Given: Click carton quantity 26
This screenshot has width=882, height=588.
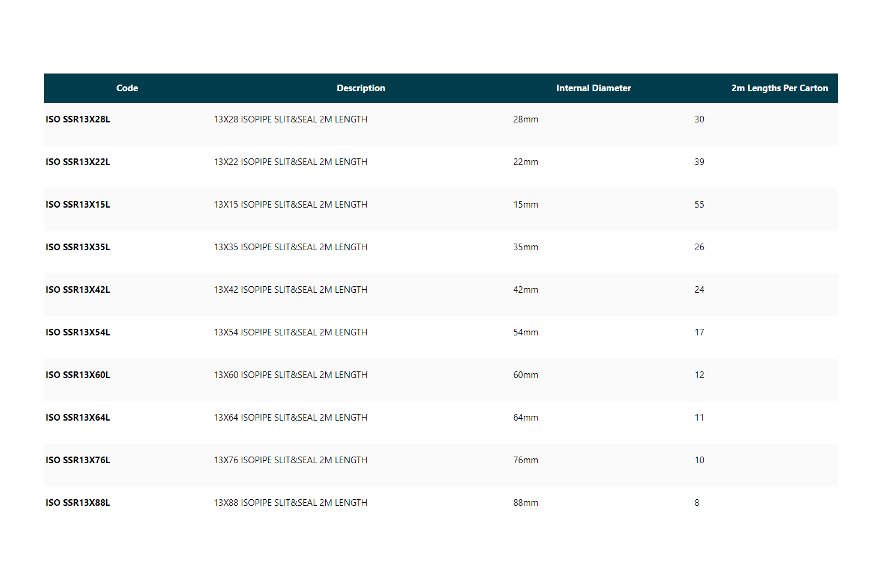Looking at the screenshot, I should 700,247.
